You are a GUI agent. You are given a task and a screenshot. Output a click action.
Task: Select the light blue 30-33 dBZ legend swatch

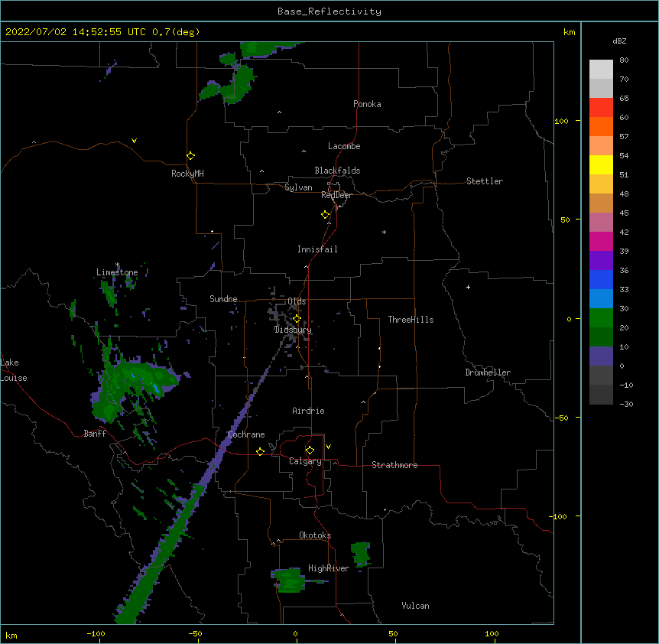pos(601,299)
